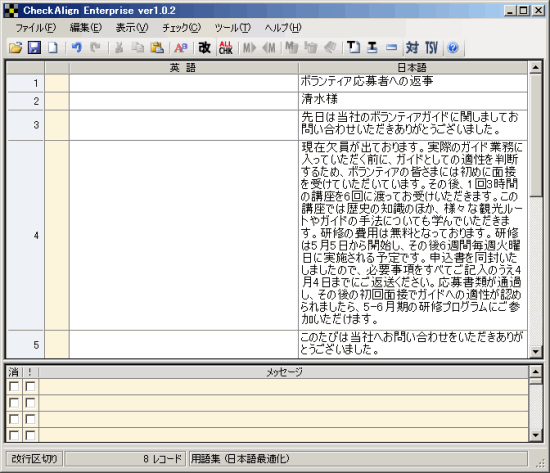Run the ALL CHK check button
The image size is (550, 473).
coord(226,47)
